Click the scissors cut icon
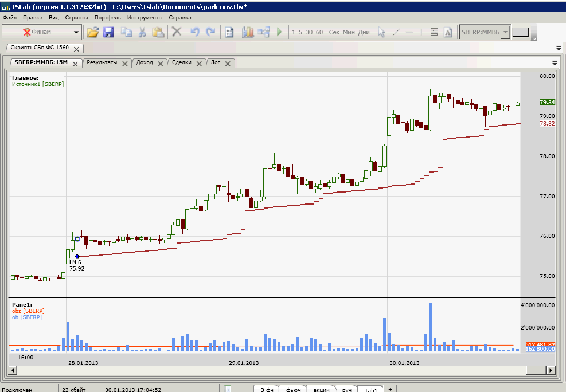The width and height of the screenshot is (566, 392). [141, 32]
